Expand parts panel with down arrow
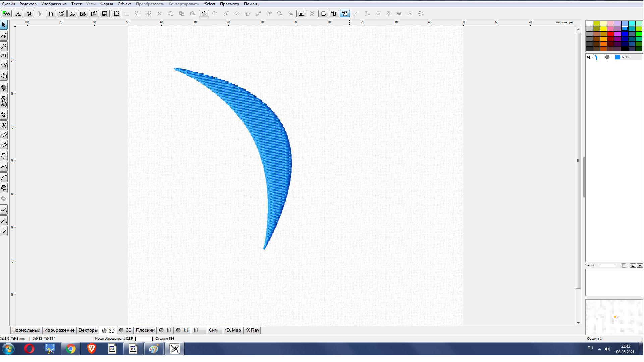Screen dimensions: 644x362 click(x=640, y=265)
